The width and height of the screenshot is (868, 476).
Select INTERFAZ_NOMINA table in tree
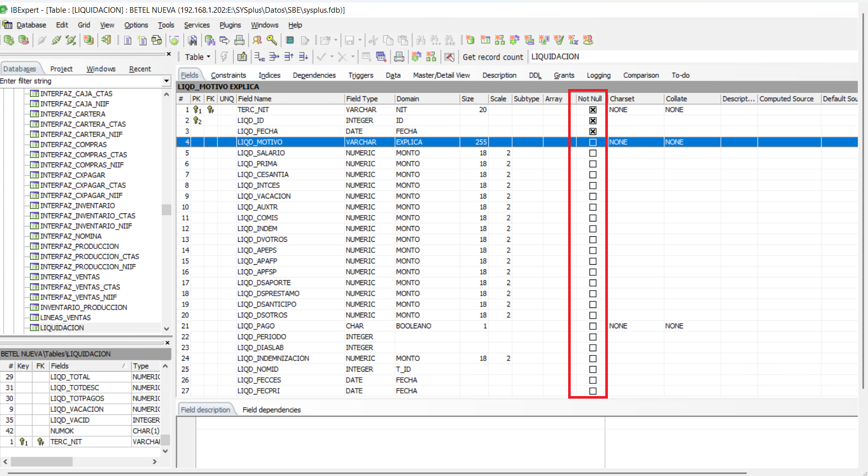71,236
